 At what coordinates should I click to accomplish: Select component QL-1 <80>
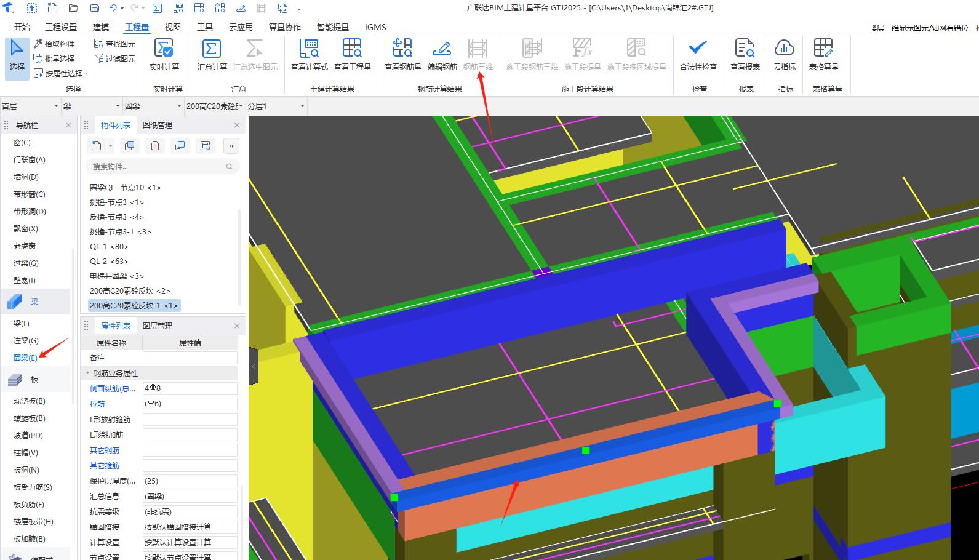pyautogui.click(x=109, y=246)
